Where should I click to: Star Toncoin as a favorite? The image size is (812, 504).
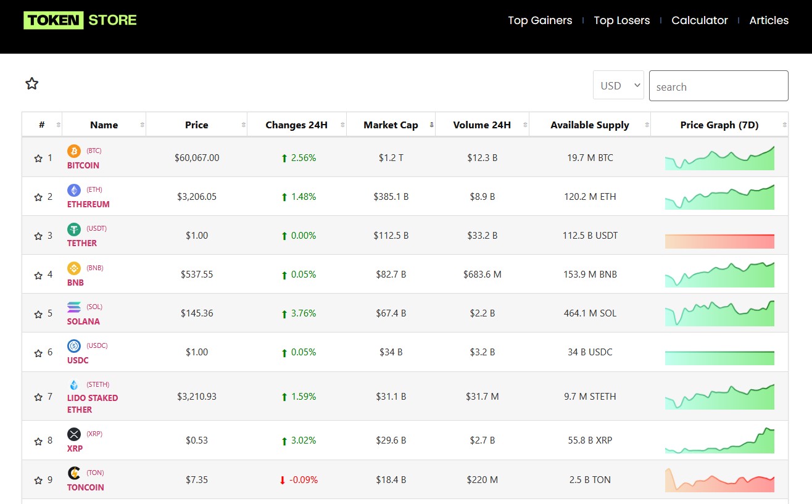[38, 480]
